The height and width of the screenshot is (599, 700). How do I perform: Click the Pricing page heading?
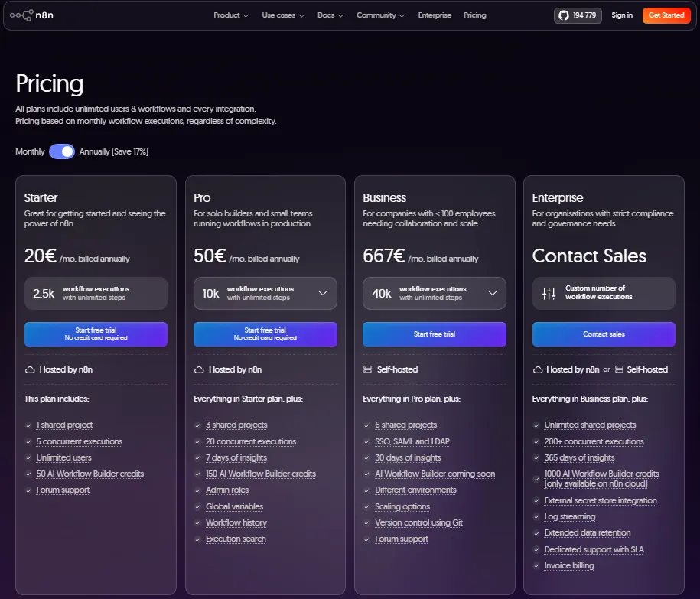[x=50, y=84]
